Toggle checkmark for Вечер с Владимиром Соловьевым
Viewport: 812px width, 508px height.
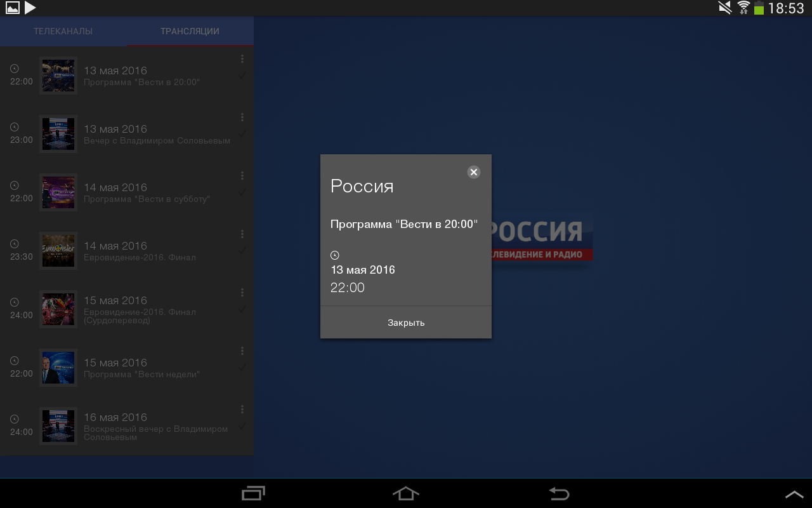click(242, 133)
